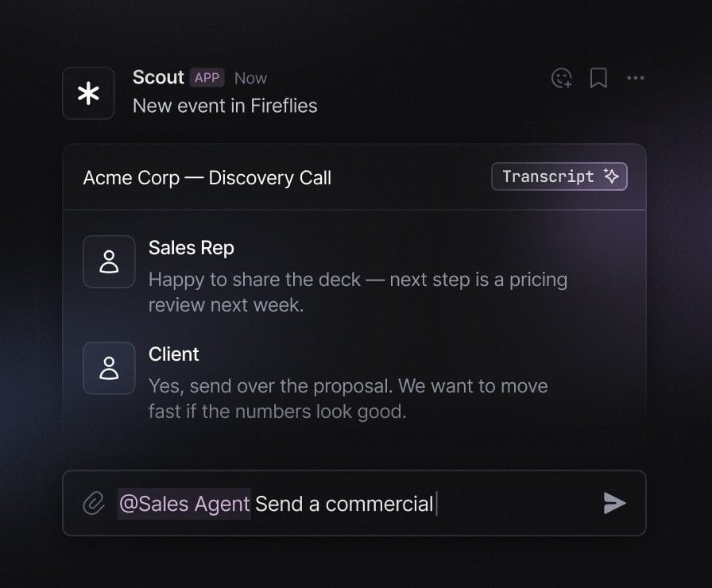This screenshot has width=712, height=588.
Task: Click the Now timestamp of the message
Action: point(250,78)
